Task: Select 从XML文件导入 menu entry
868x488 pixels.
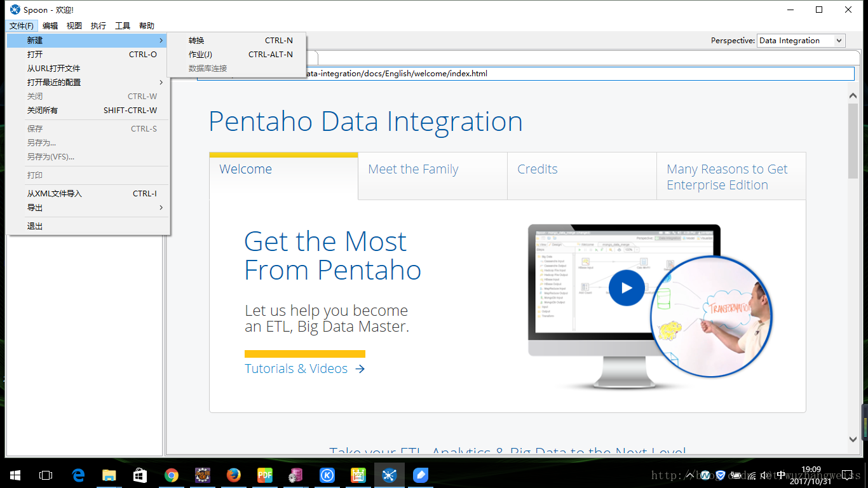Action: [87, 193]
